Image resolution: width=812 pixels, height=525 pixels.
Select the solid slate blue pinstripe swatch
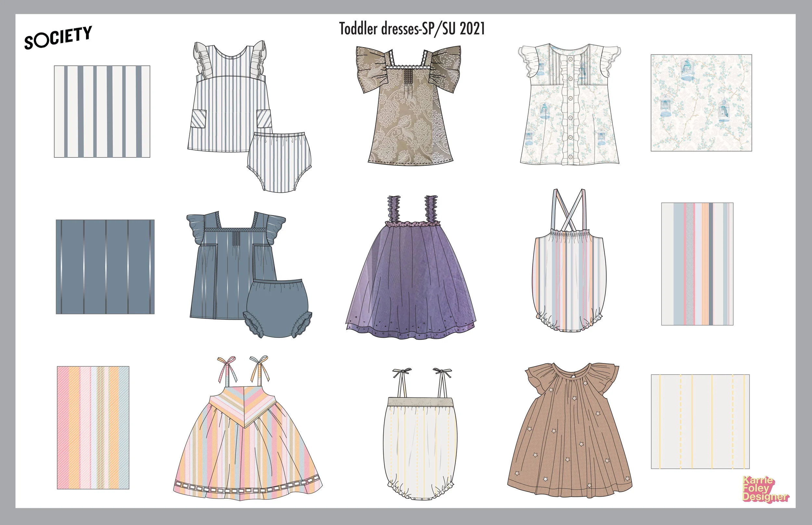pos(105,267)
